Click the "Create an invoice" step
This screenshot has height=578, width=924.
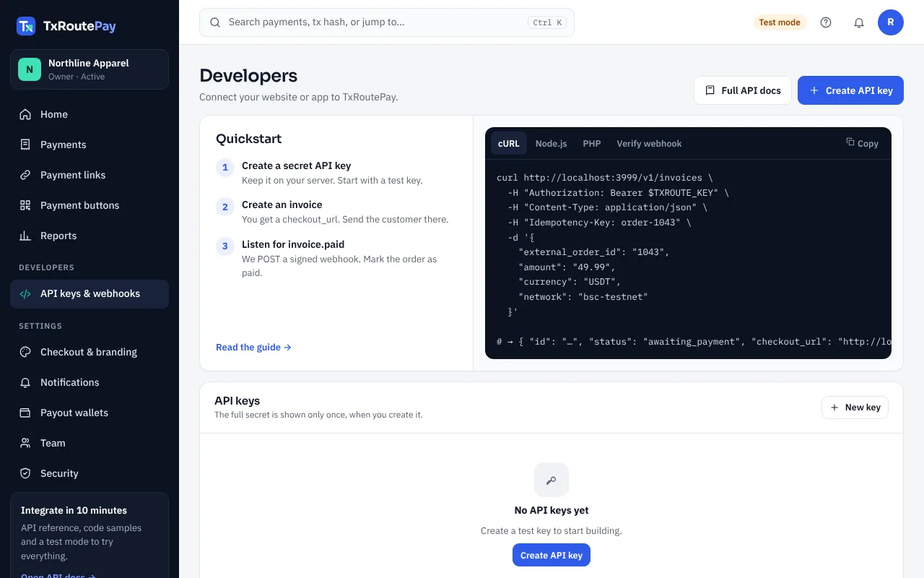click(282, 204)
